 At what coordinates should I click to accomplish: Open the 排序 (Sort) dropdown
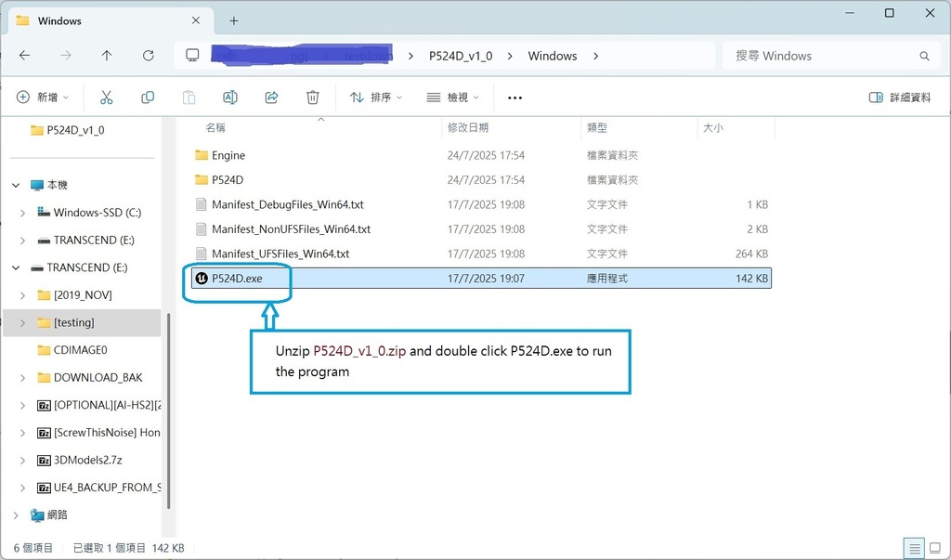(374, 97)
